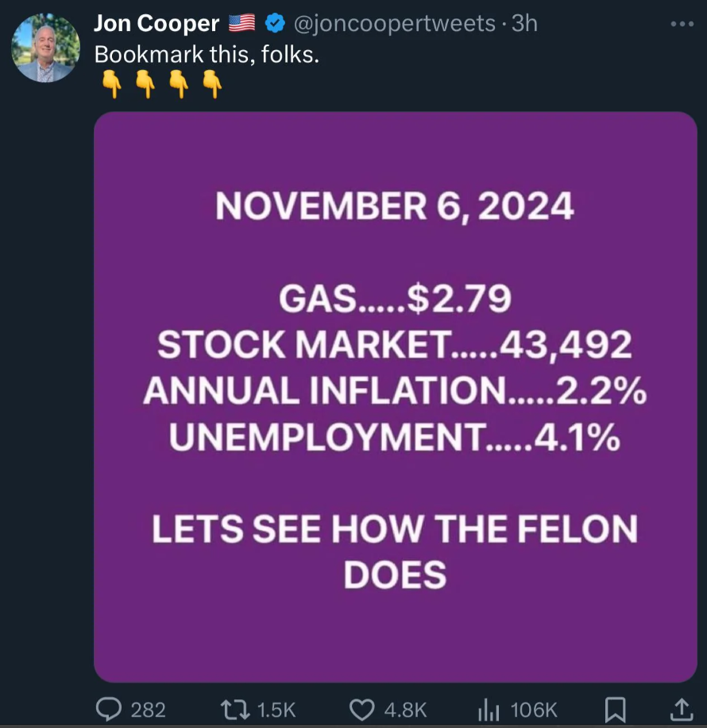Click the display name Jon Cooper
Screen dimensions: 707x728
(156, 24)
